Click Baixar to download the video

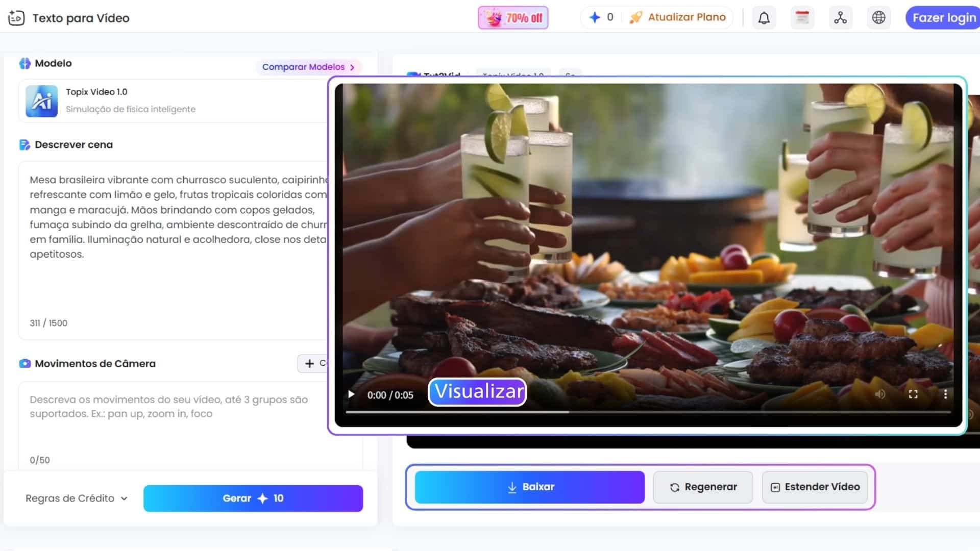click(529, 487)
